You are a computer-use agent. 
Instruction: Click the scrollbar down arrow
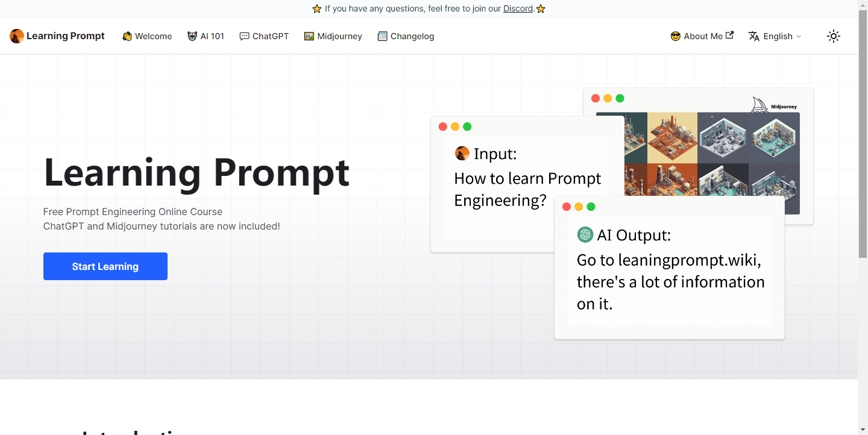(863, 430)
